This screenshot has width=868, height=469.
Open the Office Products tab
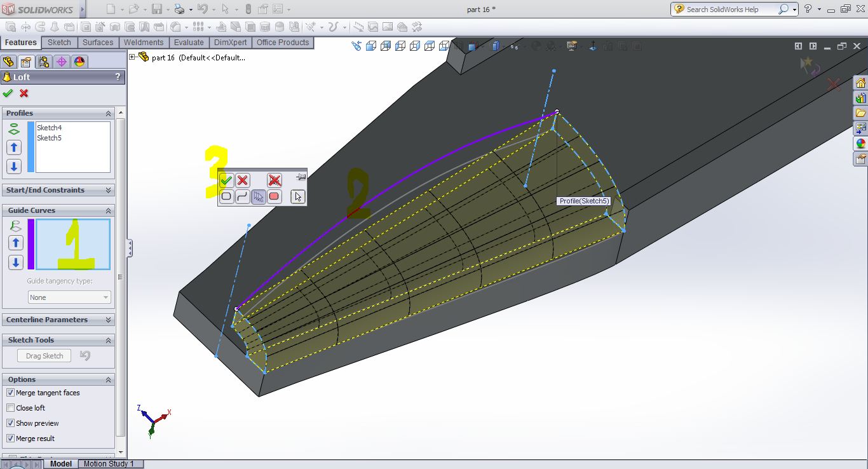tap(283, 43)
